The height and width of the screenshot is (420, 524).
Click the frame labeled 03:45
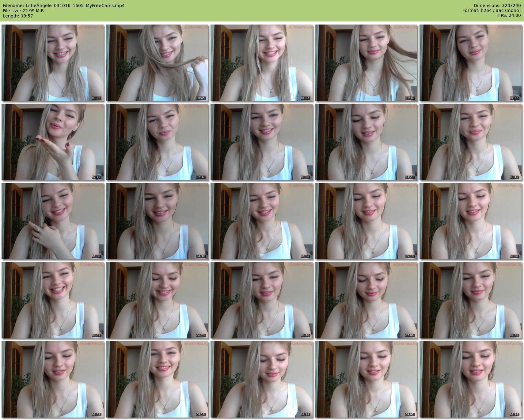pos(471,142)
